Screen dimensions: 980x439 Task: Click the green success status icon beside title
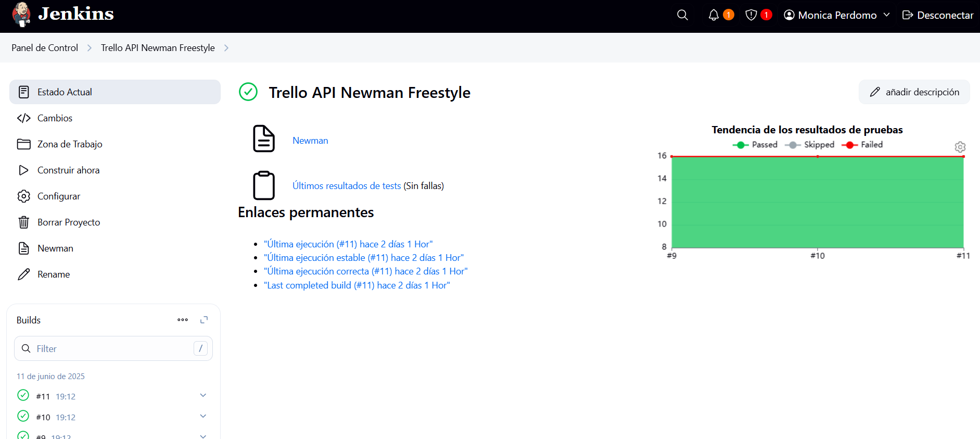pos(248,92)
